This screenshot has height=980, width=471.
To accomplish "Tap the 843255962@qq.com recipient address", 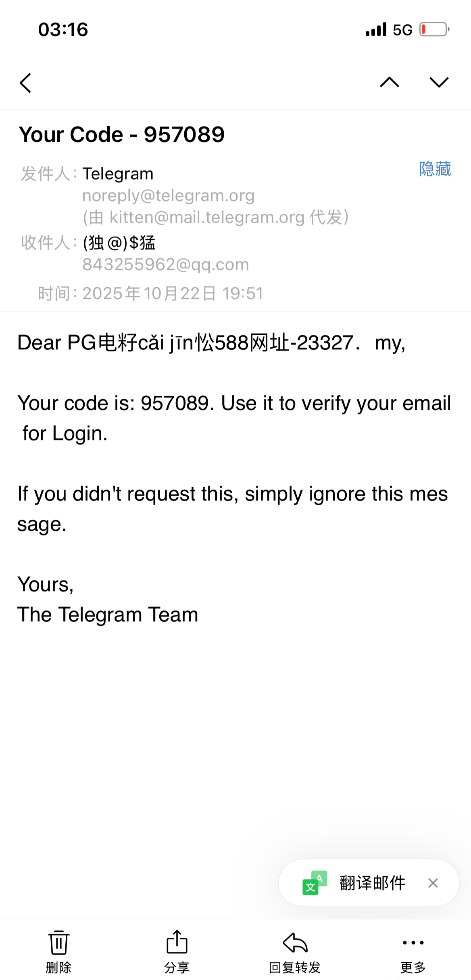I will coord(165,264).
